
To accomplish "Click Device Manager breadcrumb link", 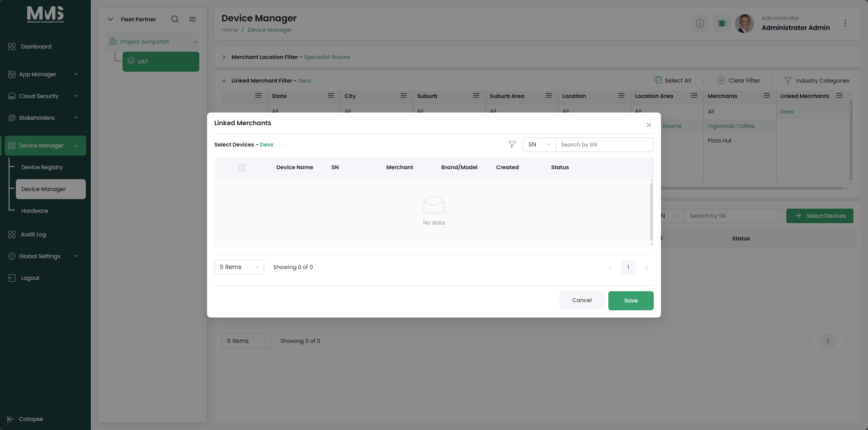I will pos(270,30).
